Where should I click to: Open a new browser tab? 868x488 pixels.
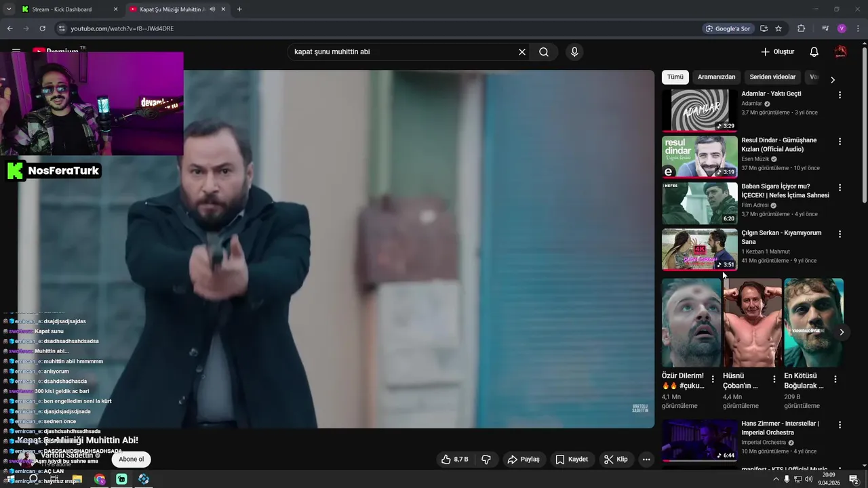pyautogui.click(x=239, y=9)
